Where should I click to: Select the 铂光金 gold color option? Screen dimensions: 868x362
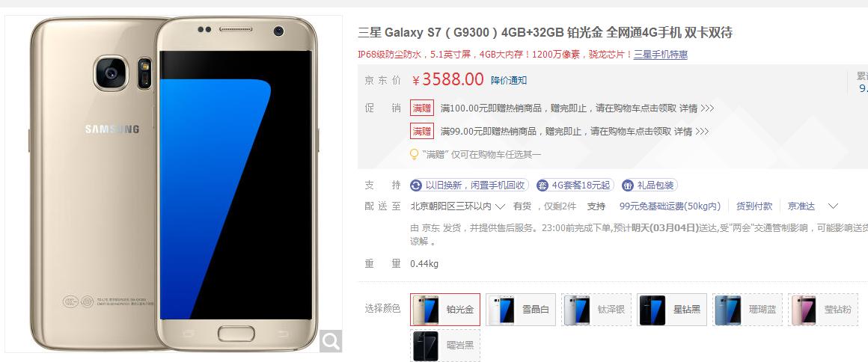[x=445, y=310]
